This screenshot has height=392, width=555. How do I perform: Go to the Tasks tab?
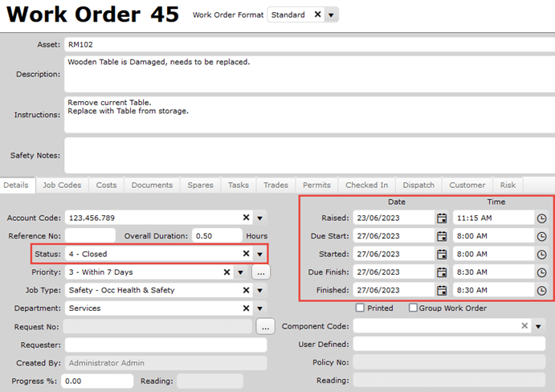(x=239, y=186)
